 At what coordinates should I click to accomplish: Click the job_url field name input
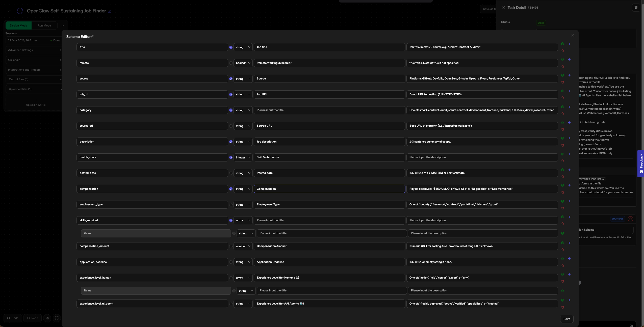tap(152, 94)
